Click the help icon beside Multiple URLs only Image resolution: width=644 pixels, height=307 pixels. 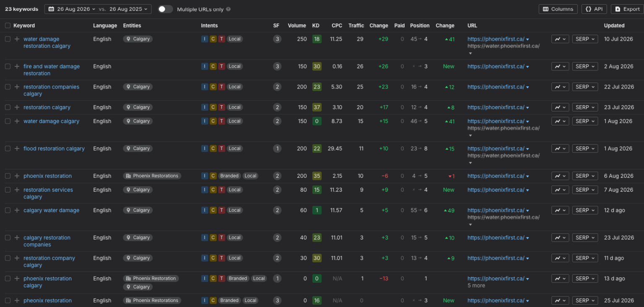point(228,9)
